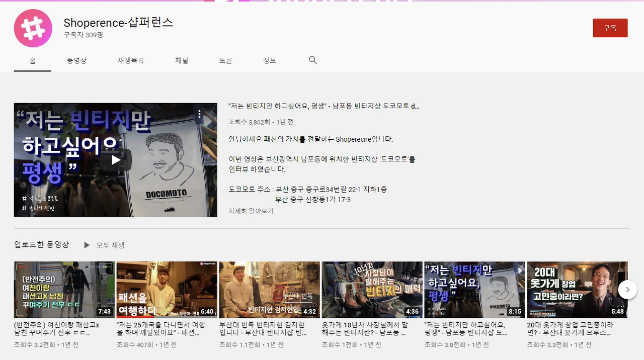Open the 패션을 여행하다 video thumbnail
Viewport: 644px width, 360px height.
click(x=167, y=290)
